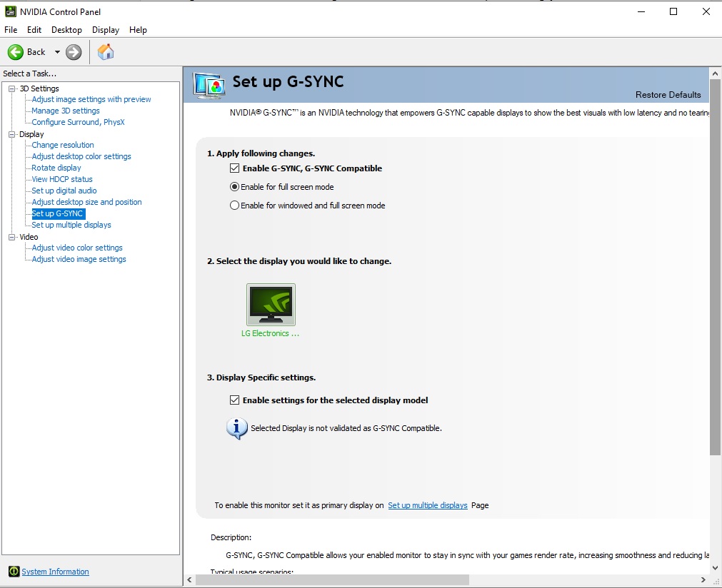
Task: Click the vertical scrollbar down arrow
Action: click(x=715, y=567)
